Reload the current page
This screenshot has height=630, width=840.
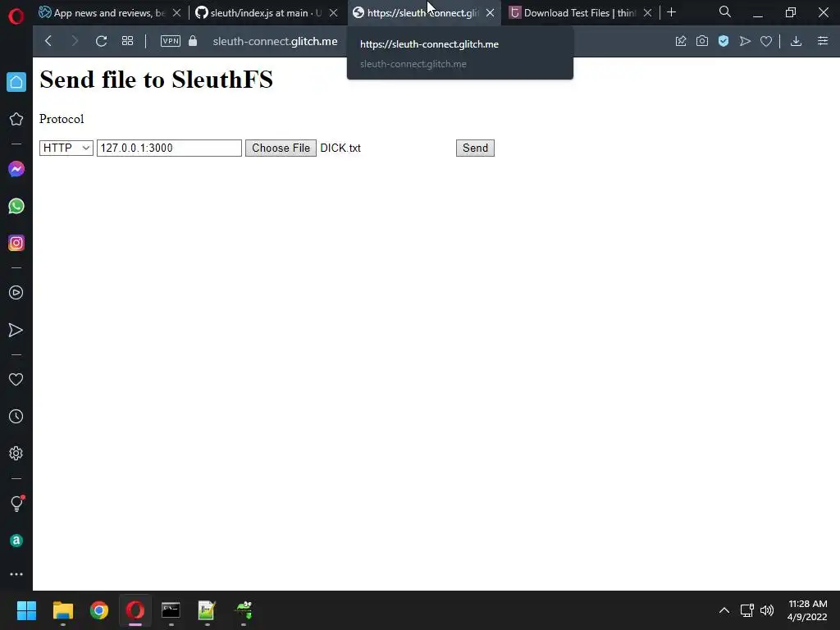click(x=101, y=41)
